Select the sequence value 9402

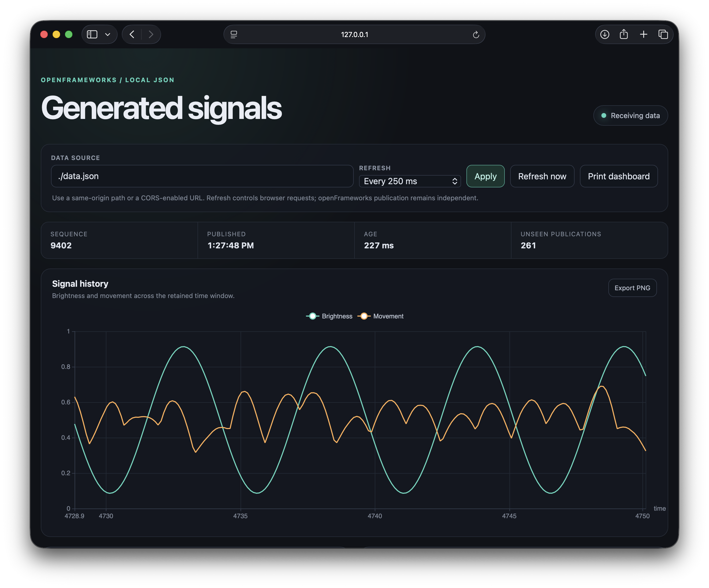coord(61,245)
